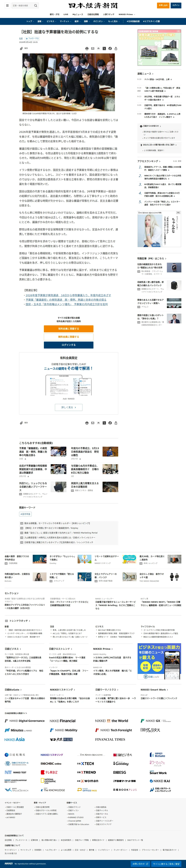Expand the 速報 navigation dropdown
Viewport: 186px width, 868px height.
click(40, 21)
